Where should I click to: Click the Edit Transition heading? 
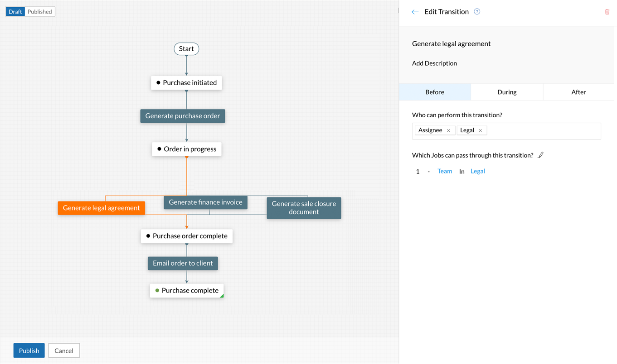[447, 12]
